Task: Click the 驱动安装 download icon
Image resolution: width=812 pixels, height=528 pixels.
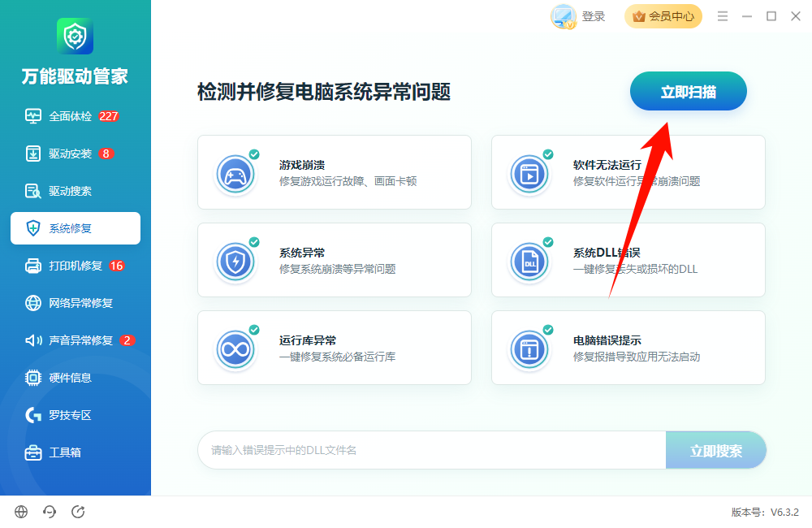Action: (33, 154)
